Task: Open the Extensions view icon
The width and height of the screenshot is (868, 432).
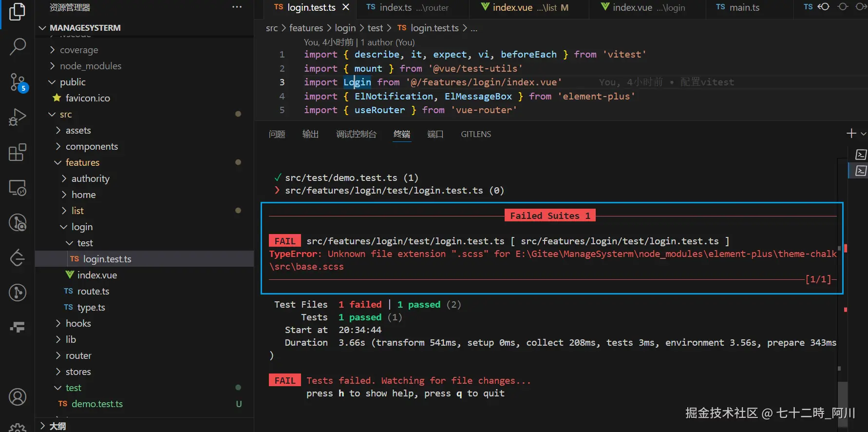Action: [x=18, y=153]
